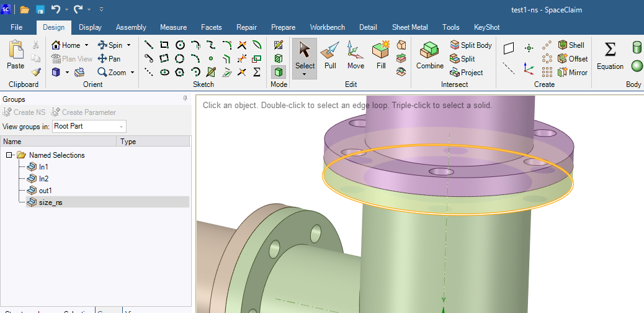644x313 pixels.
Task: Open the Spin dropdown arrow
Action: point(128,45)
